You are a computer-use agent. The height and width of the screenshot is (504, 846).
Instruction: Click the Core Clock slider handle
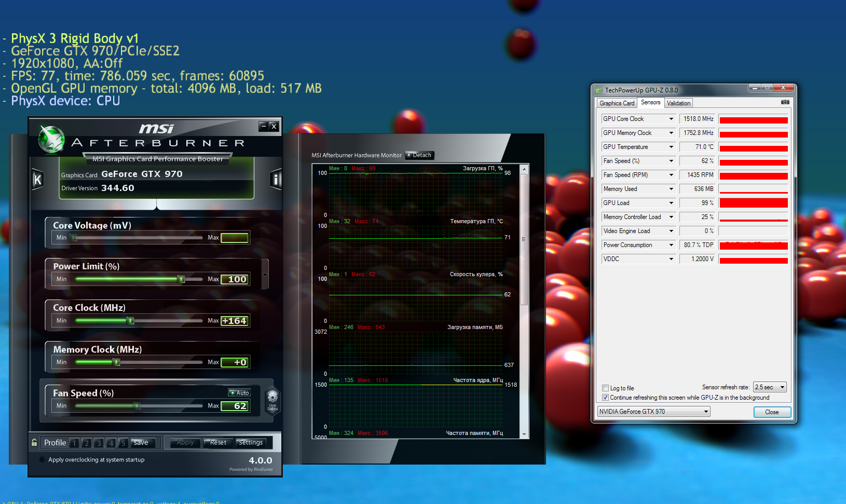131,321
